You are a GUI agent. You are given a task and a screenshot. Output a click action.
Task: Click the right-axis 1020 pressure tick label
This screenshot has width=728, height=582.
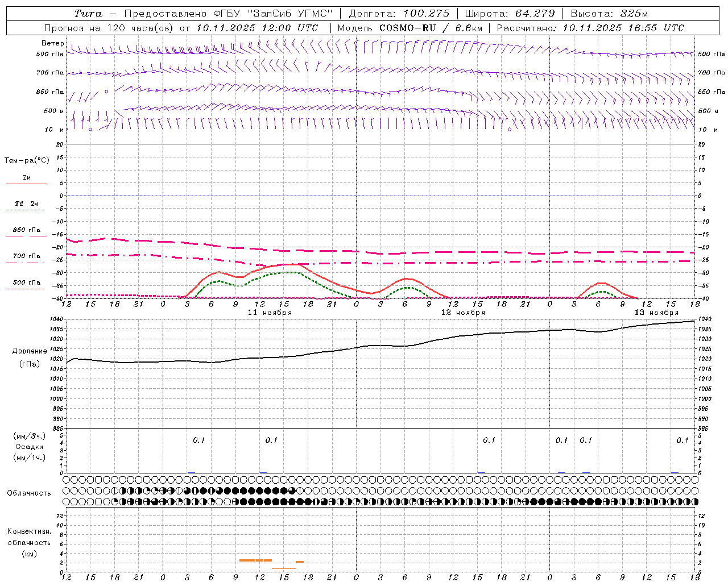[705, 359]
